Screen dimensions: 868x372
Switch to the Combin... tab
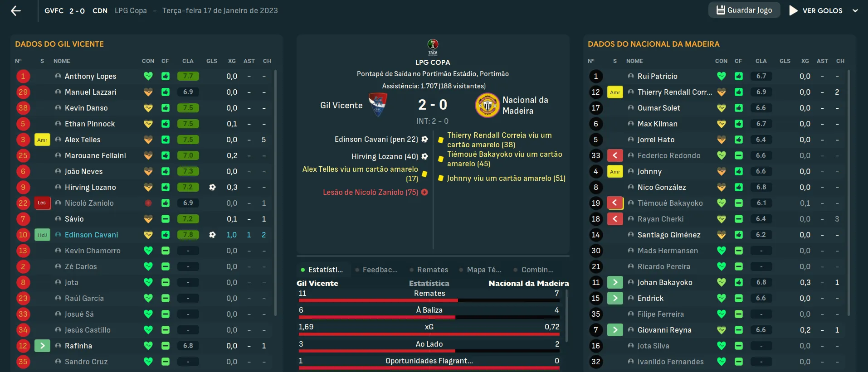534,270
